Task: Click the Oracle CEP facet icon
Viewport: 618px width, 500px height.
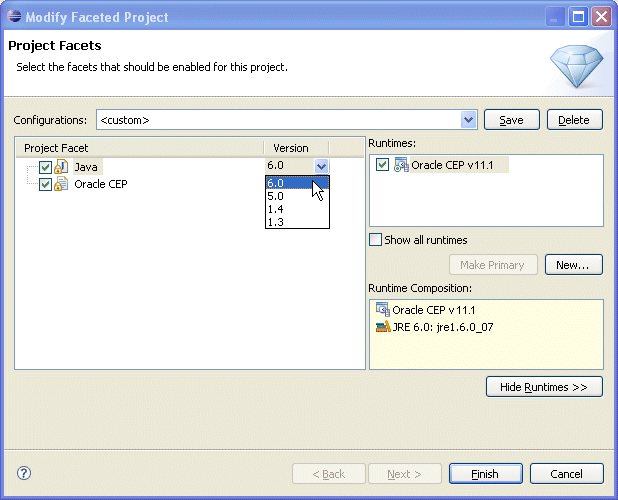Action: 61,184
